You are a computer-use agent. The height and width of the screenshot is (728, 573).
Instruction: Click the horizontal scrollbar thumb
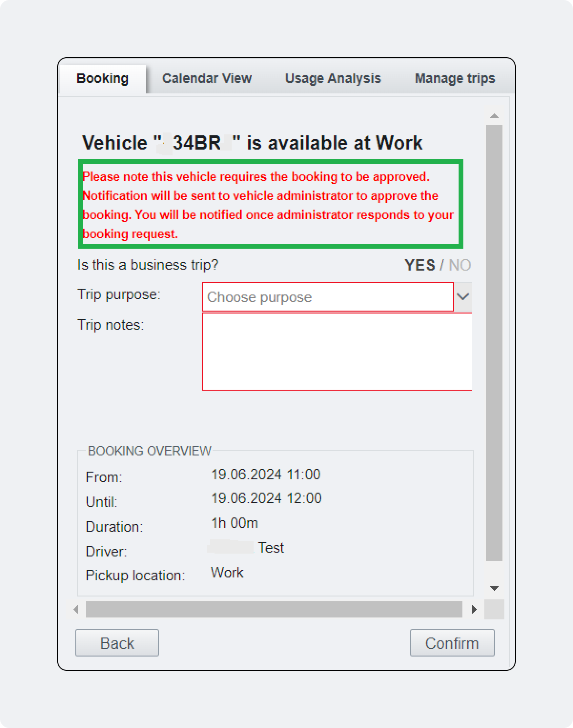pos(274,609)
